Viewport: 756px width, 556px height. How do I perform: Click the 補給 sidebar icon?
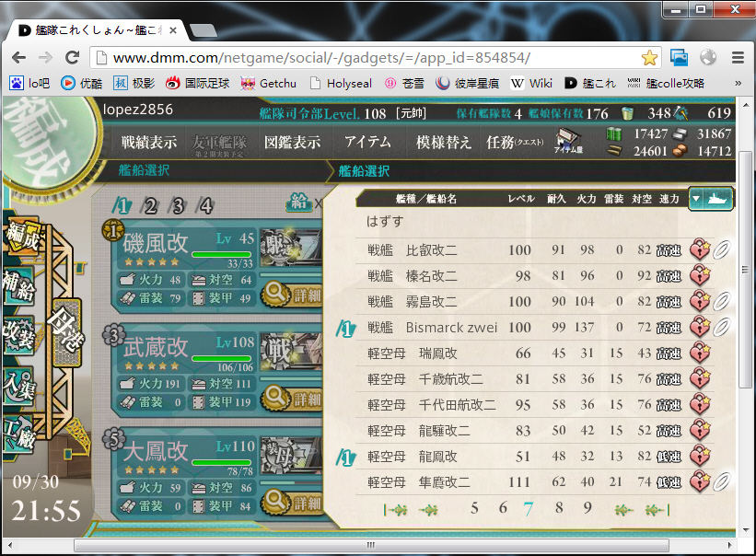19,284
